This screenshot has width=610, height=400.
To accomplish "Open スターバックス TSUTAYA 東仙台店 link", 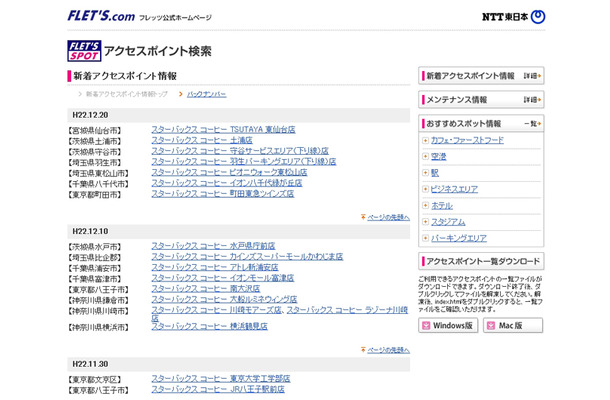I will coord(223,130).
